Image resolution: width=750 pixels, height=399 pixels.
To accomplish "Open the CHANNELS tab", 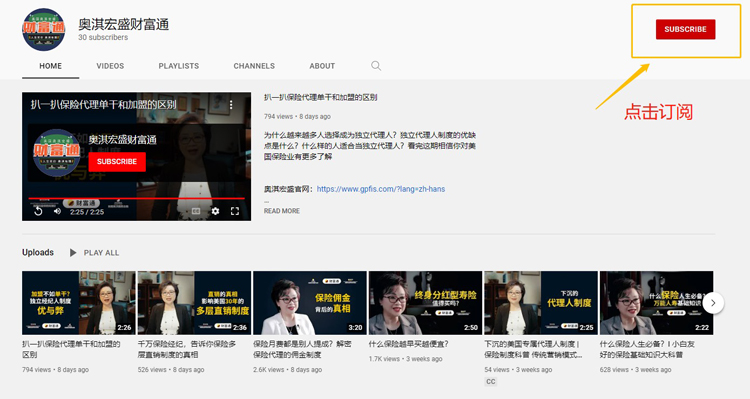I will (254, 66).
